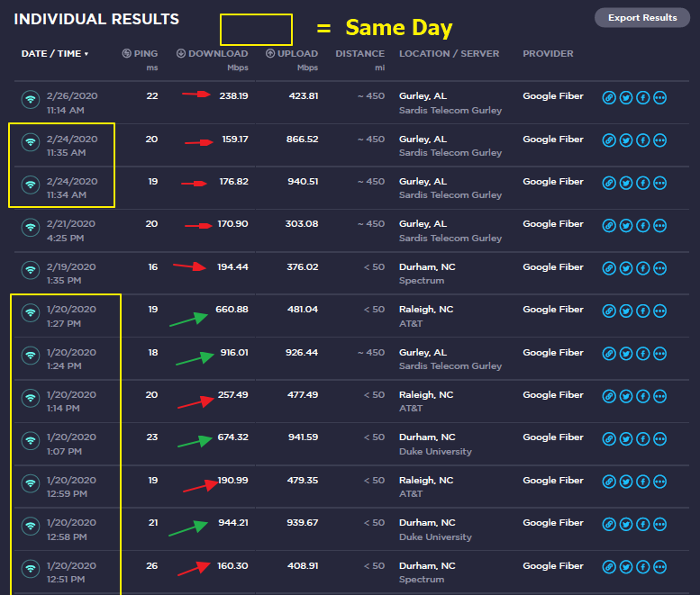Sort by the DATE / TIME column header
This screenshot has width=700, height=595.
(54, 53)
